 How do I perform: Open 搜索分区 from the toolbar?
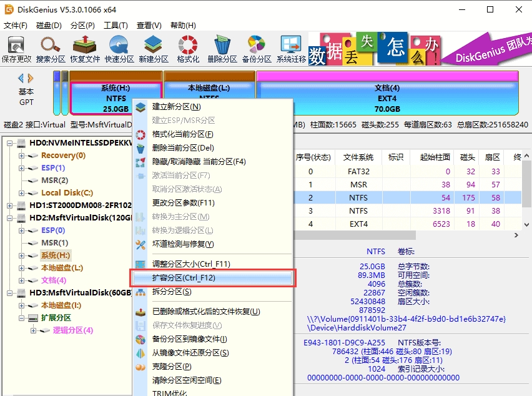(51, 49)
